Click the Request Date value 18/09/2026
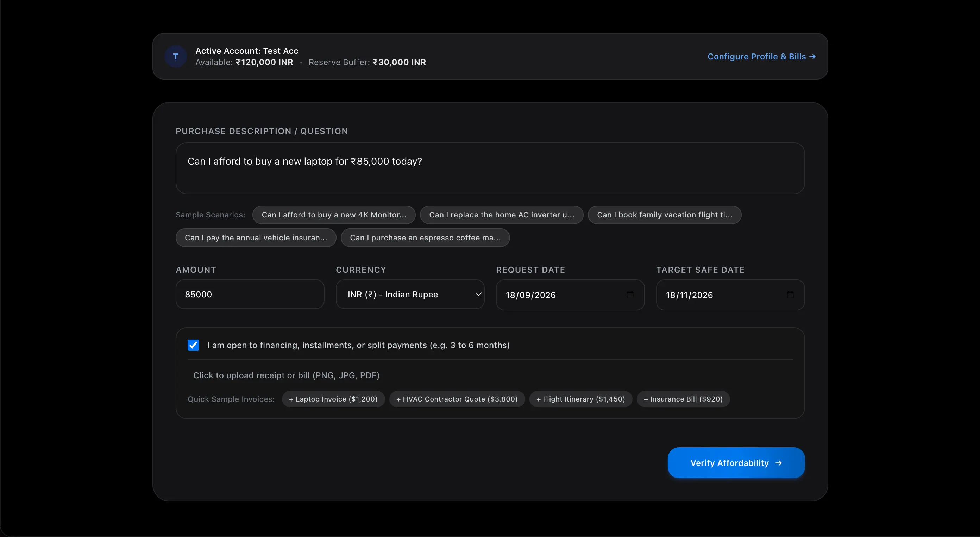This screenshot has width=980, height=537. 530,295
